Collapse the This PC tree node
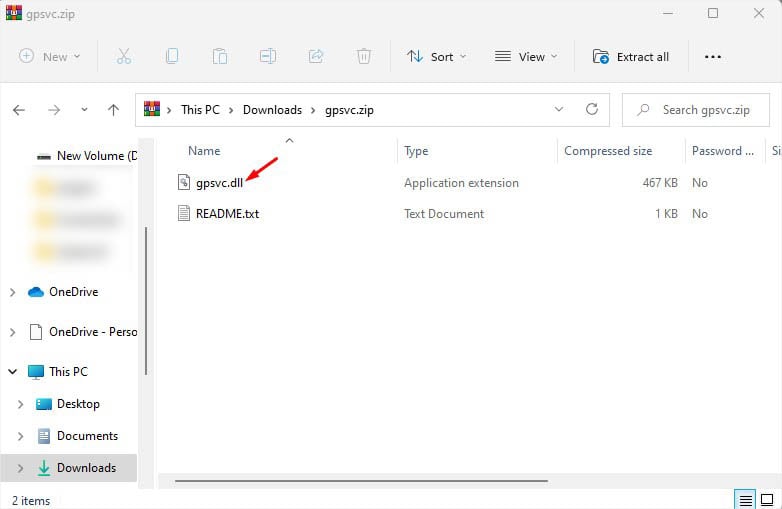Image resolution: width=782 pixels, height=509 pixels. (x=12, y=372)
